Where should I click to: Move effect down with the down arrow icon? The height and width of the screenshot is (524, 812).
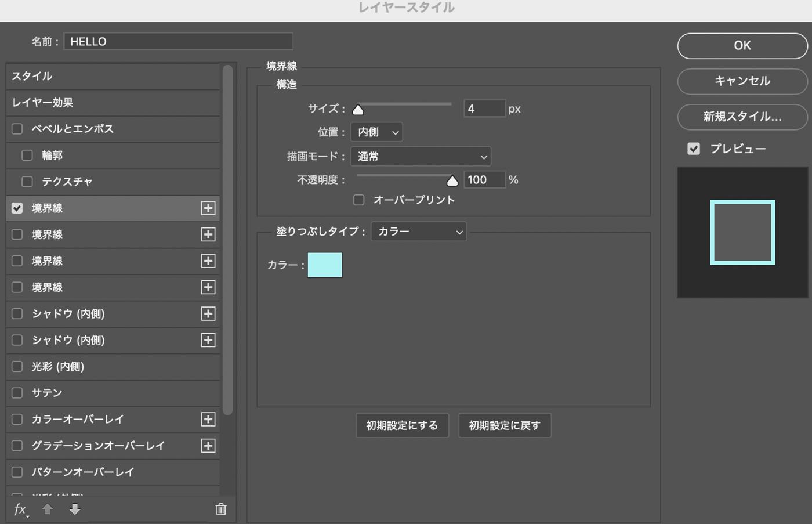tap(75, 509)
